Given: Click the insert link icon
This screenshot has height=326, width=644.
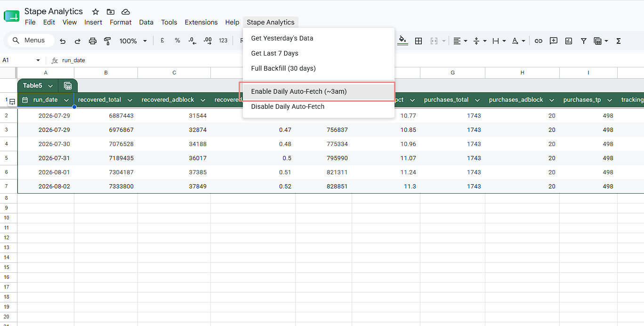Looking at the screenshot, I should click(539, 41).
